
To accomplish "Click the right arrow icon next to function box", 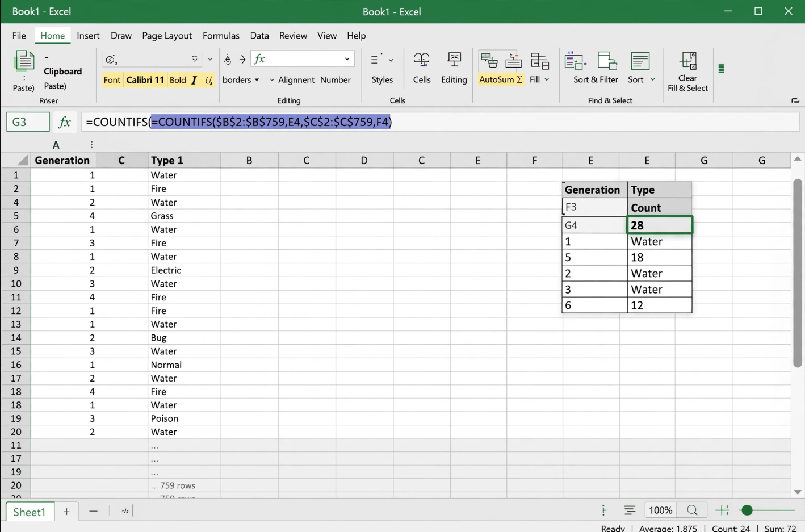I will point(242,59).
